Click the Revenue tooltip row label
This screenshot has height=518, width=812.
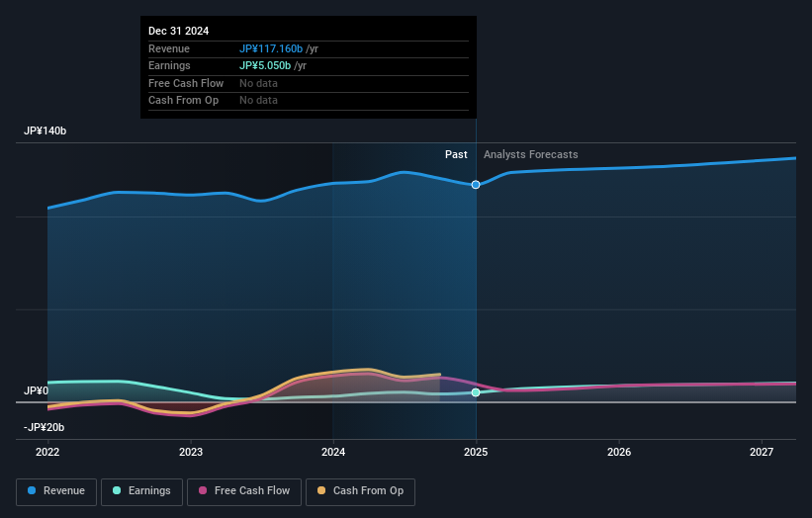[x=169, y=48]
